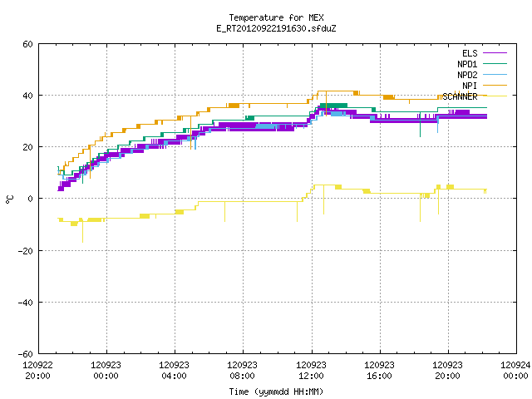This screenshot has height=399, width=532.
Task: Click the green NPD1 legend line sample
Action: pyautogui.click(x=495, y=64)
